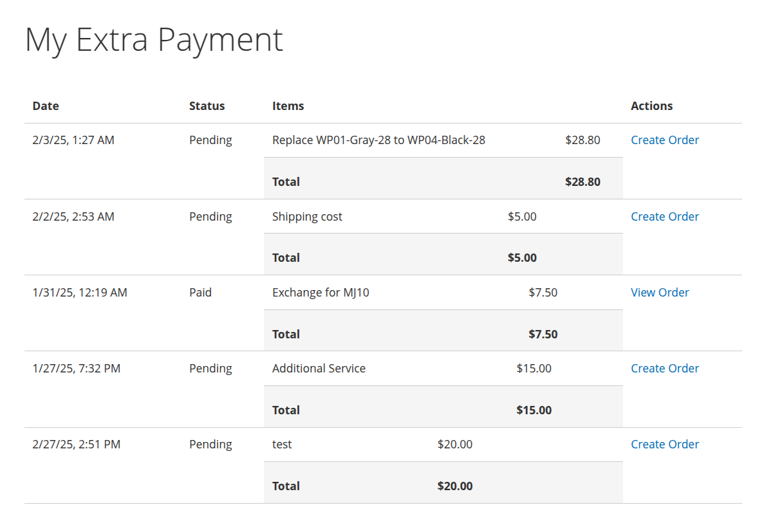
Task: Click the $28.80 total amount cell
Action: click(584, 181)
